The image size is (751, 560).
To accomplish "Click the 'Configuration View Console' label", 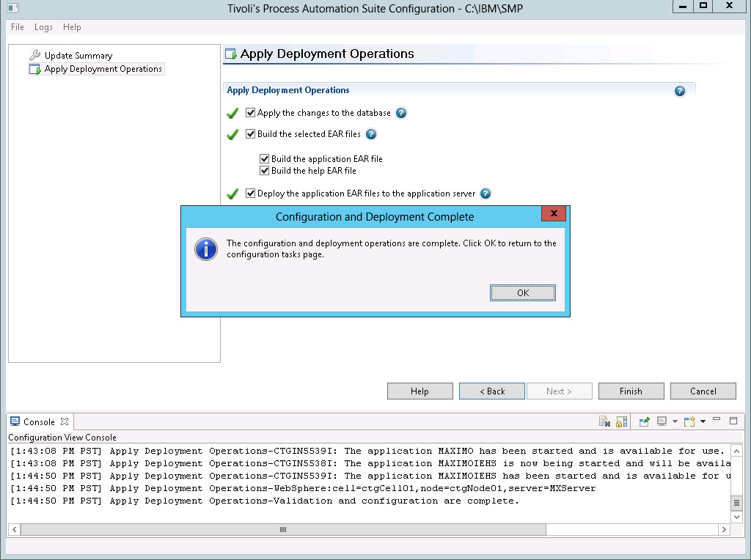I will 62,438.
